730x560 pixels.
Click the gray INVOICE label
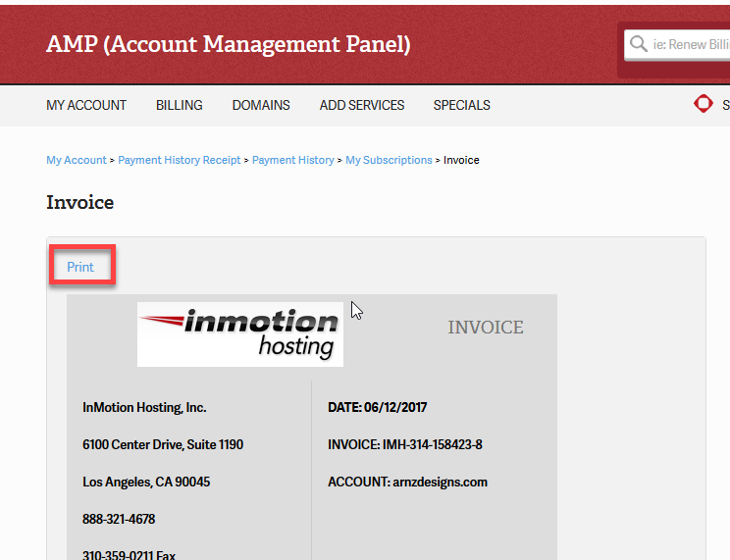tap(486, 328)
